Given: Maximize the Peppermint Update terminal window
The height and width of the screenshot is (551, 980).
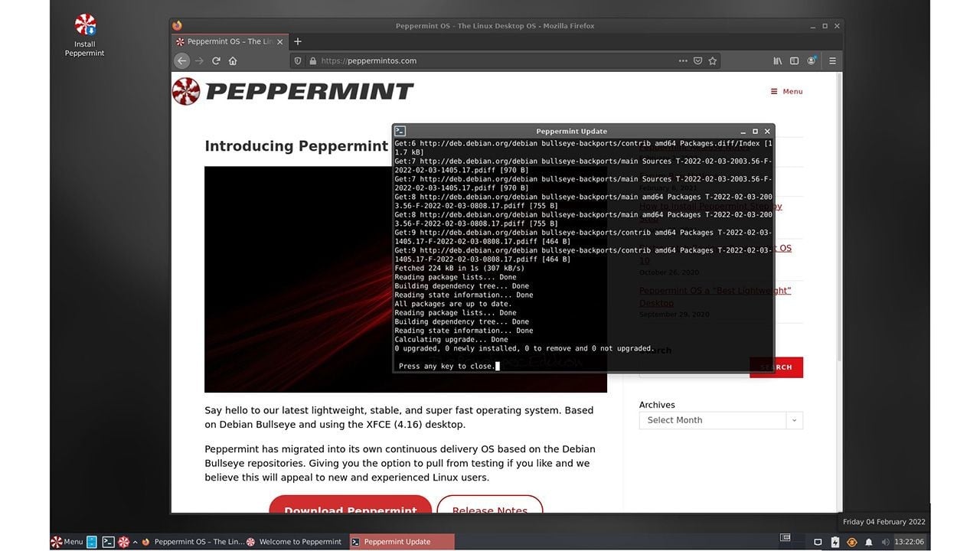Looking at the screenshot, I should pos(755,131).
